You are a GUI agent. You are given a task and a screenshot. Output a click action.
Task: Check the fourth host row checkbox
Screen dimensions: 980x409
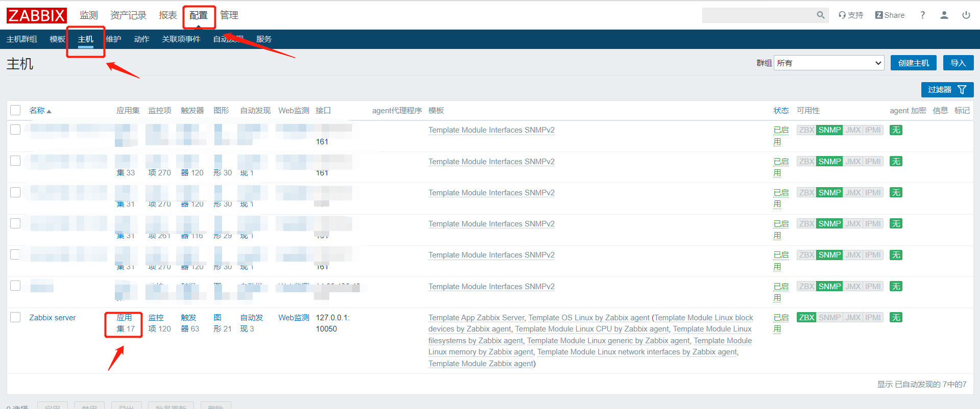tap(15, 223)
